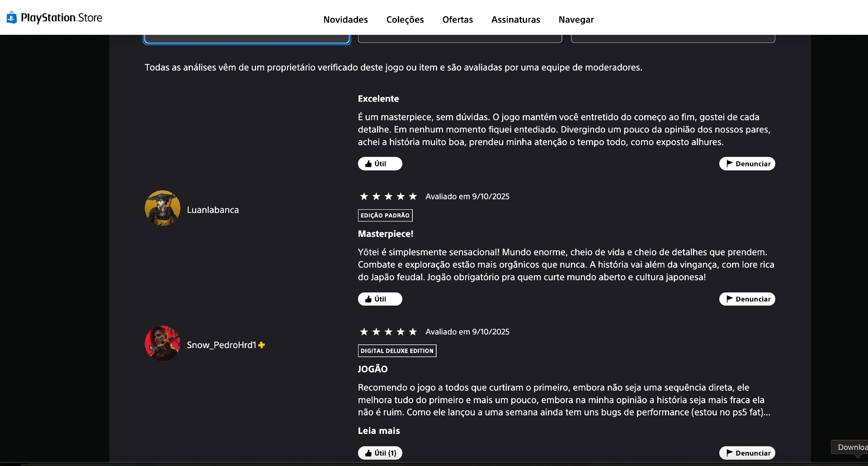Mark the JOGÃO review as Útil (1)
The image size is (868, 466).
[x=380, y=453]
